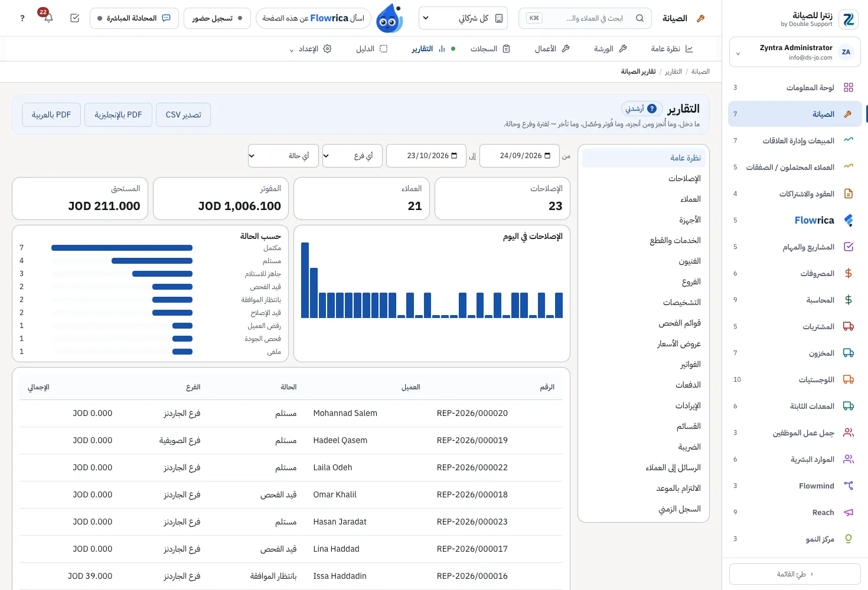868x590 pixels.
Task: Click the Flowrica water-drop mascot icon
Action: (389, 18)
